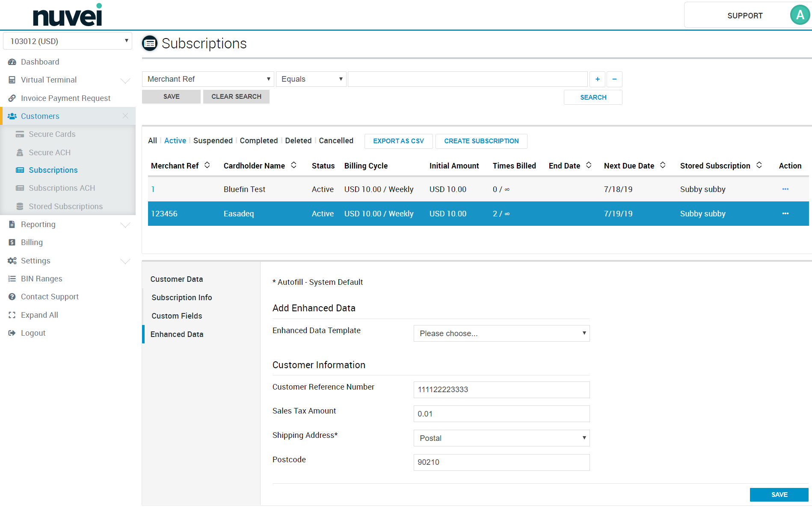The height and width of the screenshot is (517, 812).
Task: Click the user avatar icon
Action: tap(799, 15)
